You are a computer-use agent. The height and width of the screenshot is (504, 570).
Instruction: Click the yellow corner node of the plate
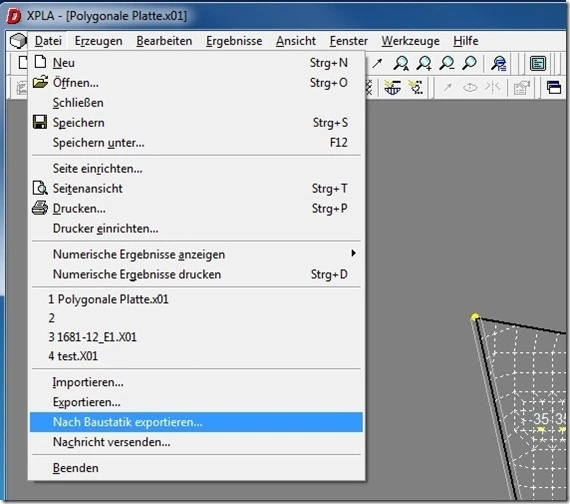(475, 317)
